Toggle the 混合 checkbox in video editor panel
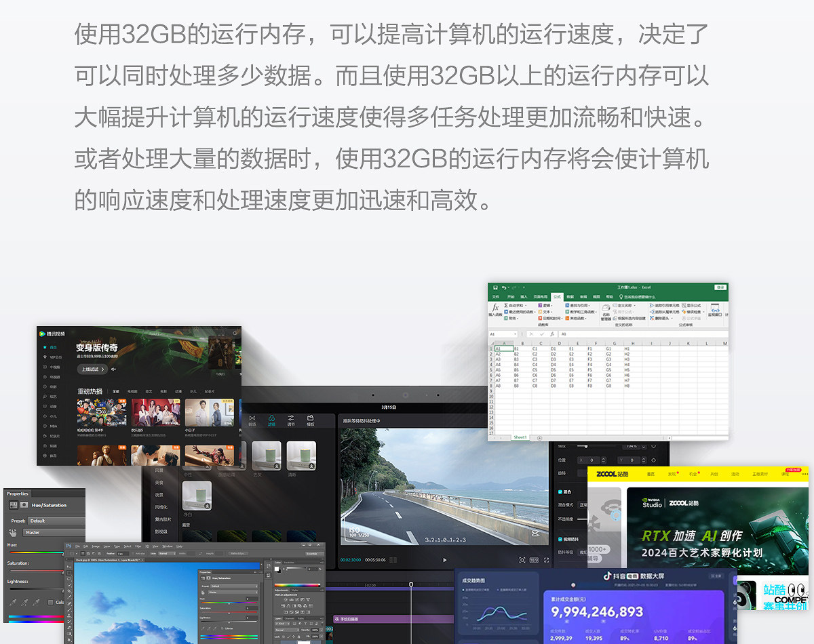The width and height of the screenshot is (814, 644). pyautogui.click(x=560, y=492)
